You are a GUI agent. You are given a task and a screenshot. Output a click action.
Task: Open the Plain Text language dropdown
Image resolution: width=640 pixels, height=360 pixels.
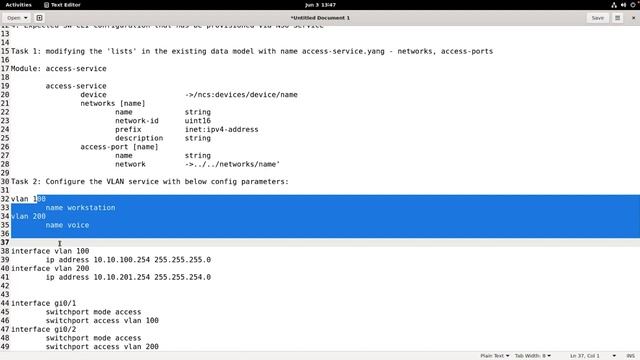[x=495, y=356]
